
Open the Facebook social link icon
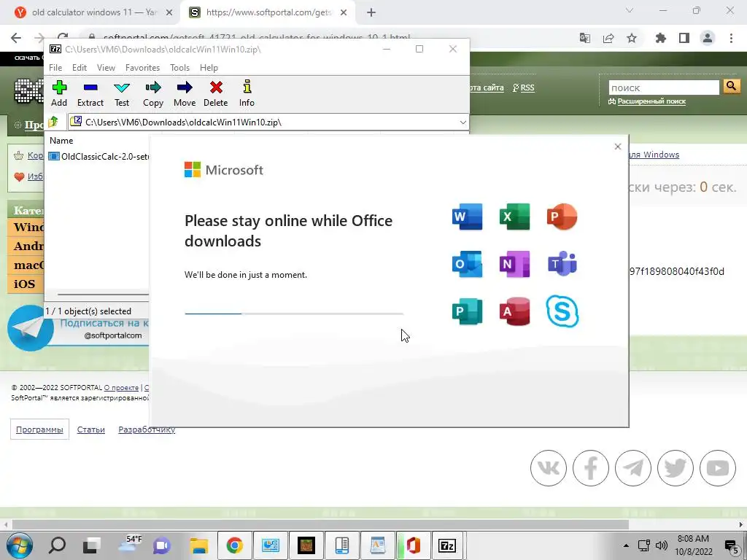pyautogui.click(x=591, y=468)
